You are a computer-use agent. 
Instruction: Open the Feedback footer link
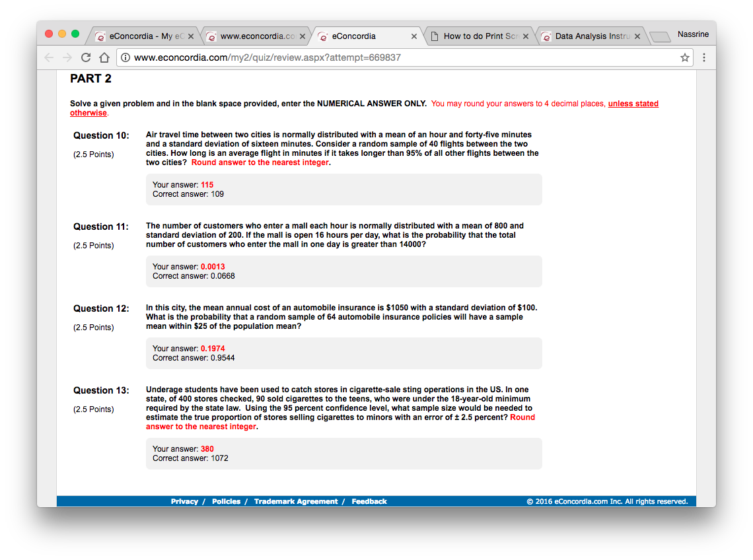point(369,501)
